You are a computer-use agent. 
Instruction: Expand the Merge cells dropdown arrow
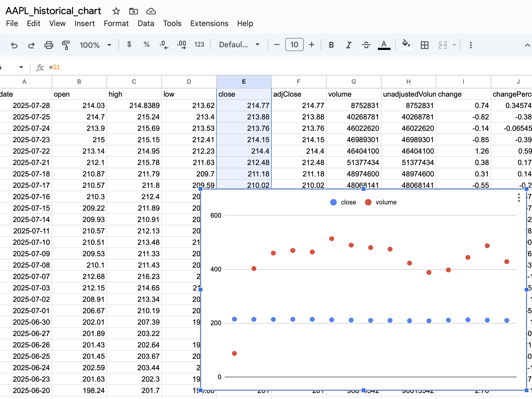[x=454, y=45]
